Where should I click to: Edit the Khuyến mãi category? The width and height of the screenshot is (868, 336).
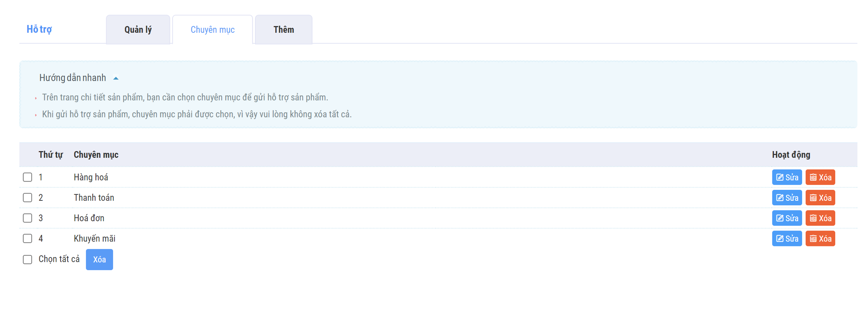(x=786, y=238)
